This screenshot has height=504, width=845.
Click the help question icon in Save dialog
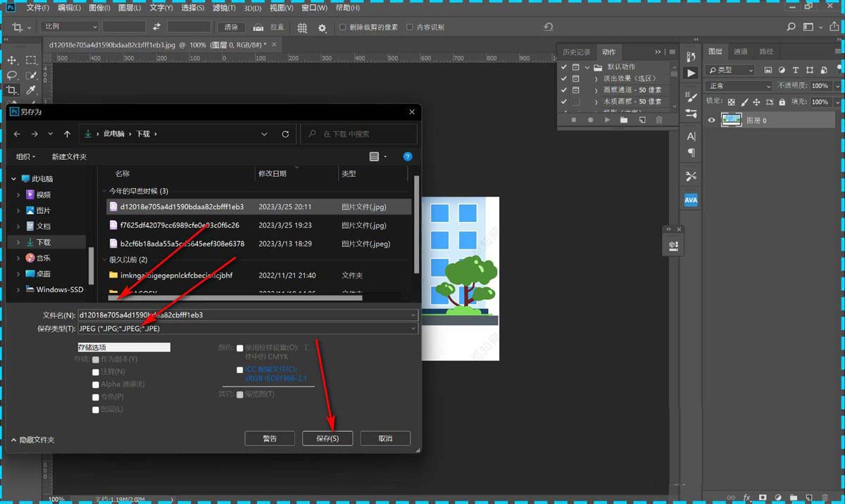[x=407, y=156]
